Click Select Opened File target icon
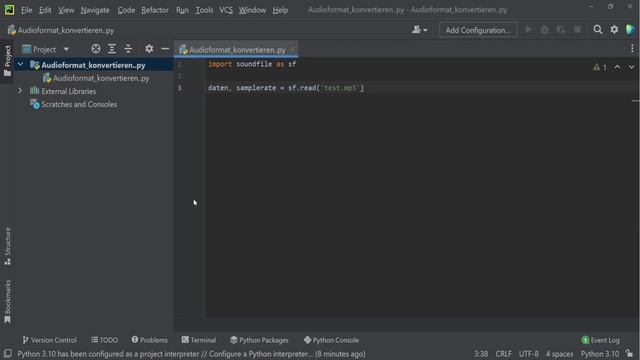Viewport: 640px width, 360px height. coord(96,49)
